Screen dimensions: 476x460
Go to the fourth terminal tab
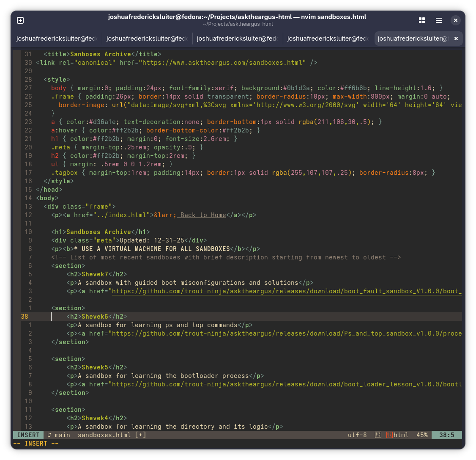[328, 39]
